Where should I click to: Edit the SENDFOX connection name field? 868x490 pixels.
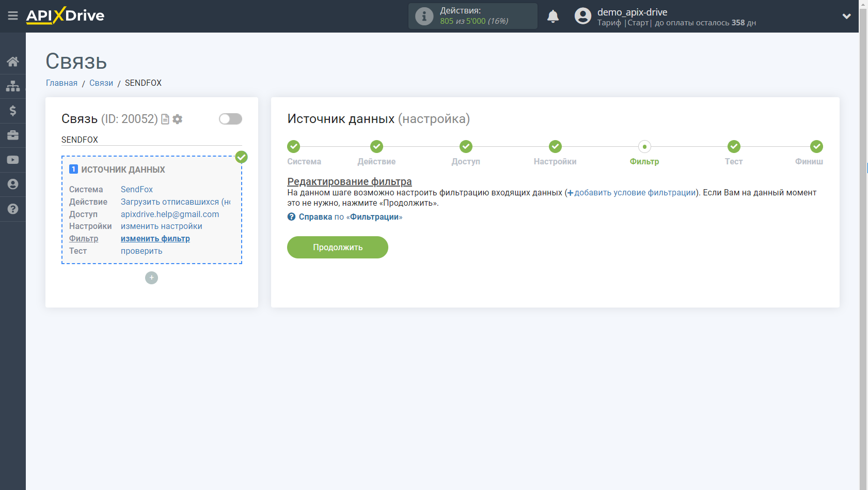click(152, 140)
